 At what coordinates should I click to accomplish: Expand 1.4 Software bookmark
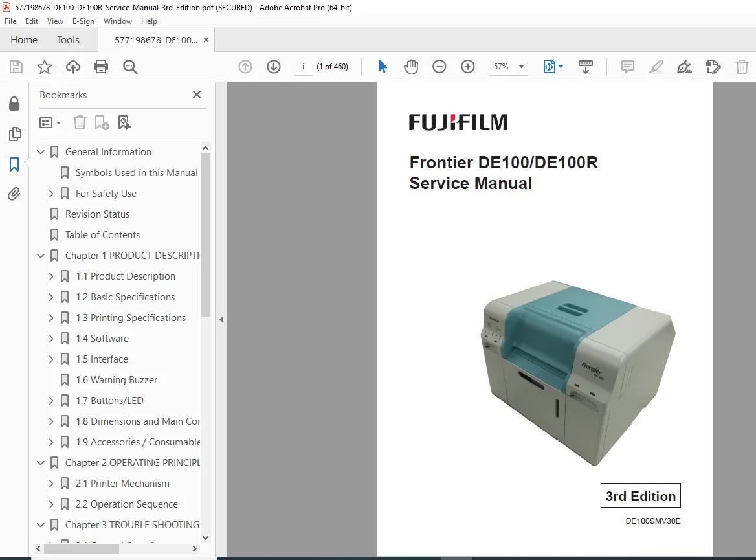coord(51,339)
